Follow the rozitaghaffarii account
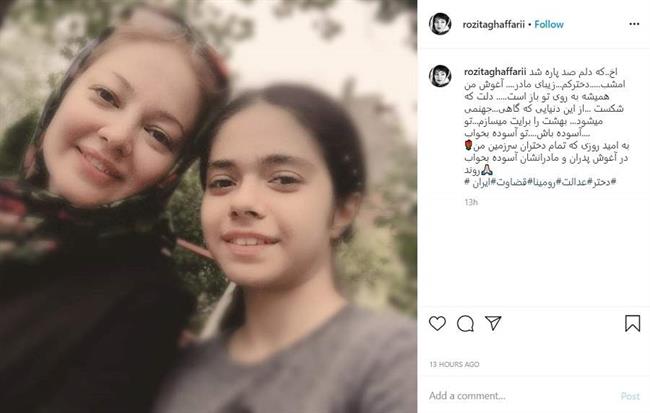Screen dimensions: 650x413 pyautogui.click(x=549, y=24)
